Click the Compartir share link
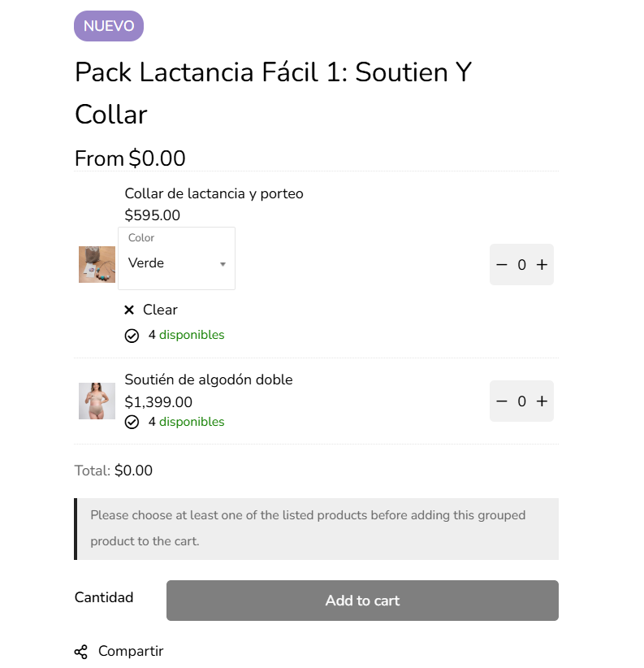The height and width of the screenshot is (668, 644). point(131,651)
